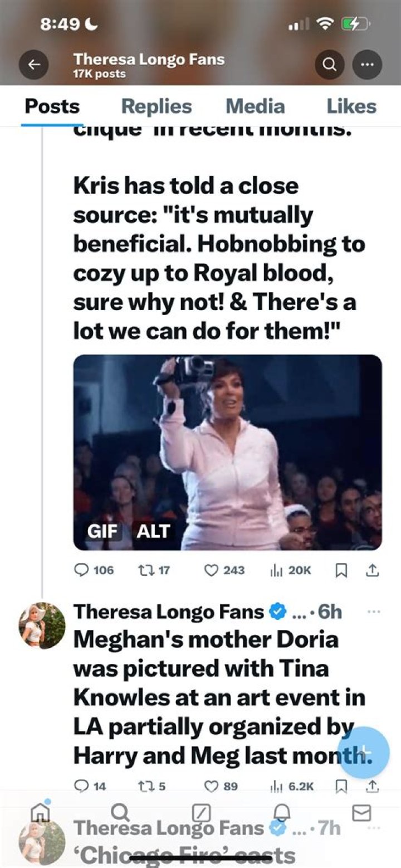Switch to the Media tab
Viewport: 401px width, 868px height.
(x=255, y=106)
